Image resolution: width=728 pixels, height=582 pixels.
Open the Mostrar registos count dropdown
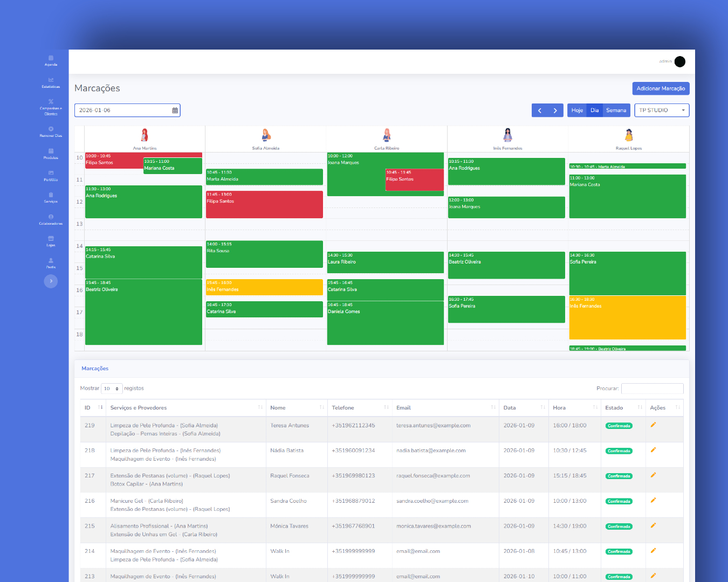112,389
